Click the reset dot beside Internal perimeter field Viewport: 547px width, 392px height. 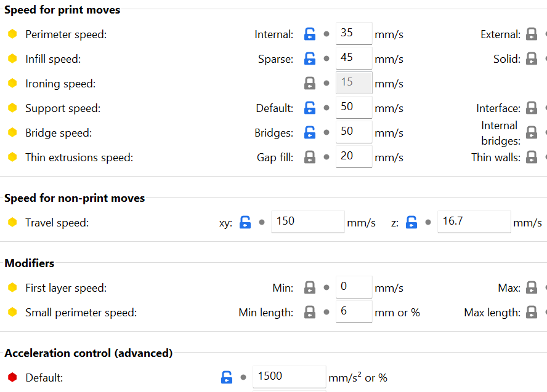(326, 34)
